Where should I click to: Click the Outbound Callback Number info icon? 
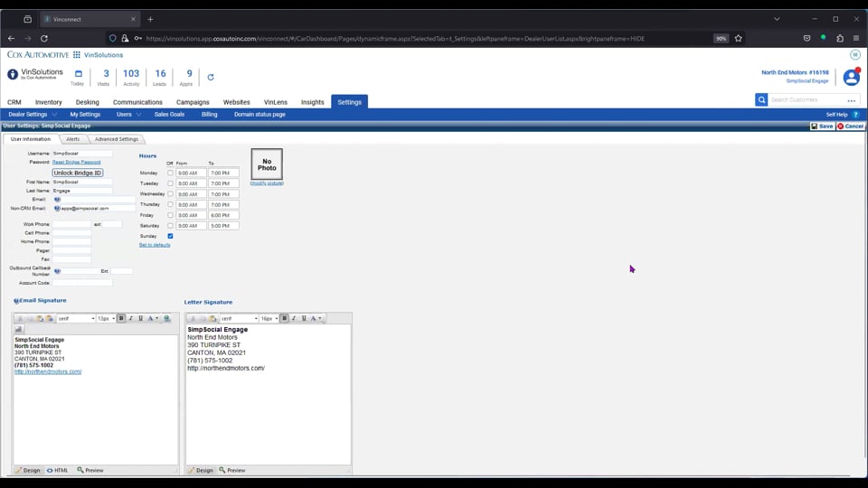click(x=57, y=271)
